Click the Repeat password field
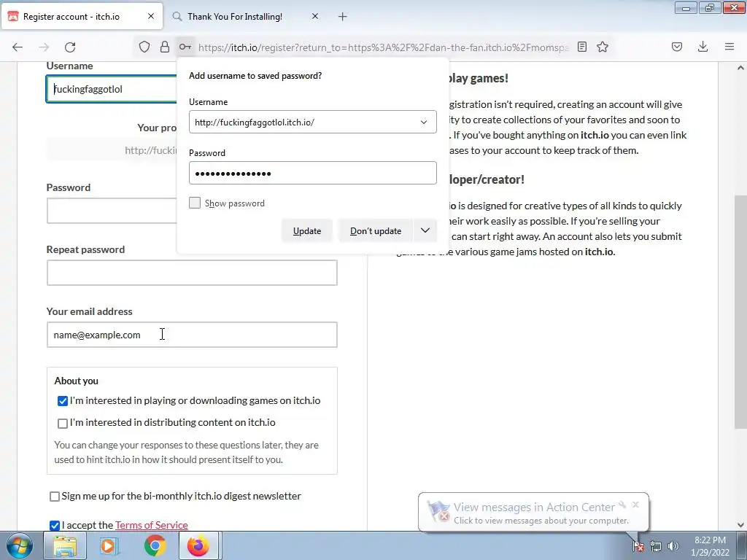Viewport: 747px width, 560px height. click(192, 273)
